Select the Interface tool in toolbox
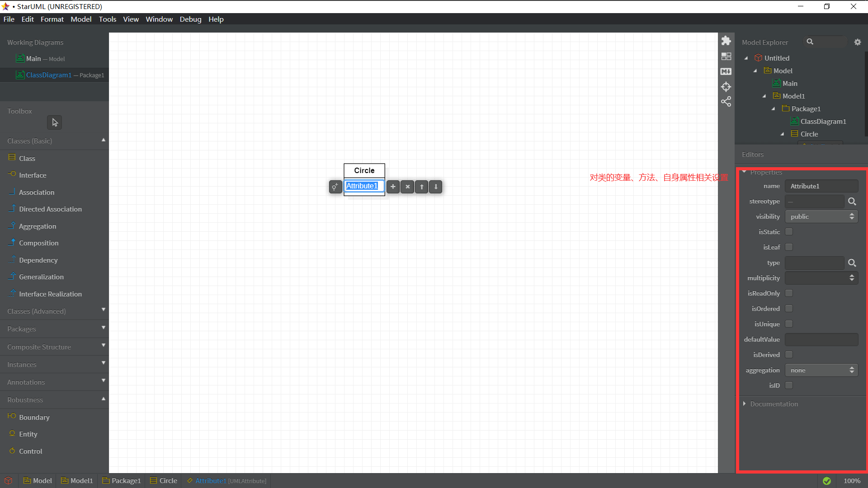868x488 pixels. [32, 174]
